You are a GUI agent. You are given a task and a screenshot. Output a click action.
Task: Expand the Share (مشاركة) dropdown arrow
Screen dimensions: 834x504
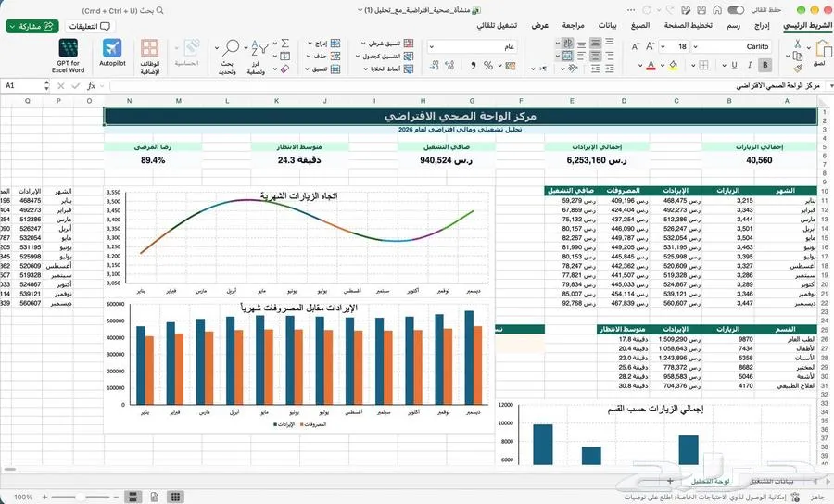pos(13,26)
